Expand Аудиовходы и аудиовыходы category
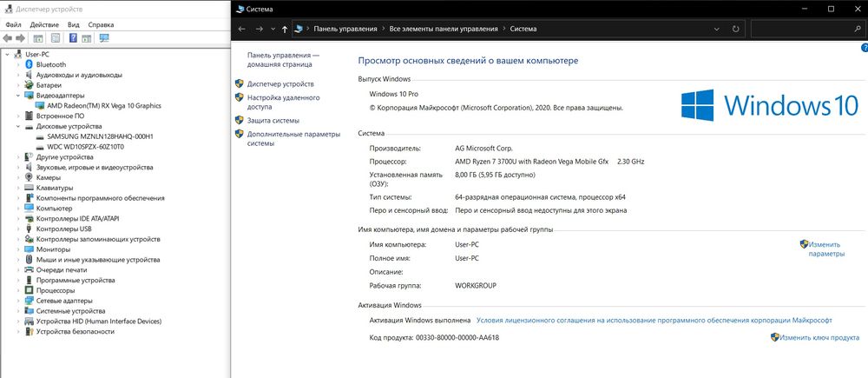The height and width of the screenshot is (378, 868). pos(17,75)
